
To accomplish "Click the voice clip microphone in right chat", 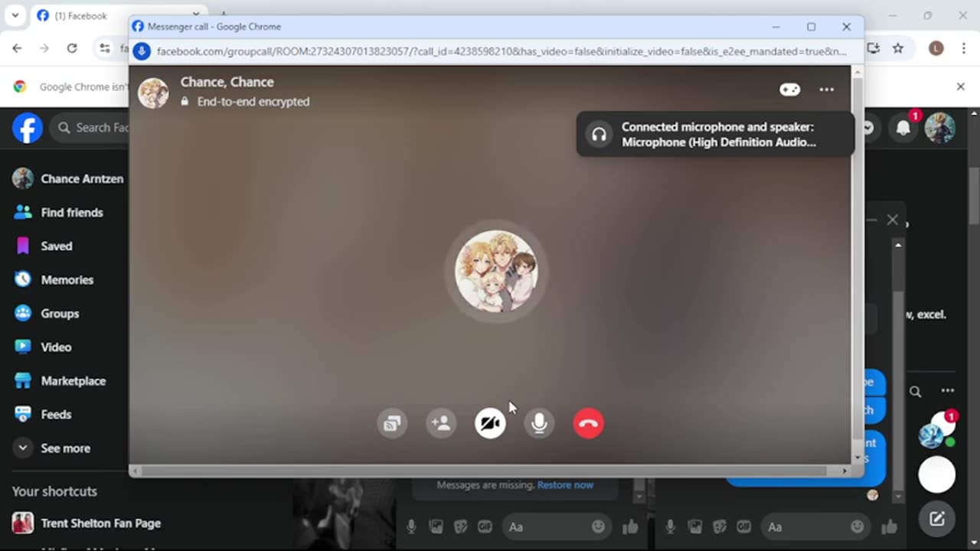I will click(670, 527).
